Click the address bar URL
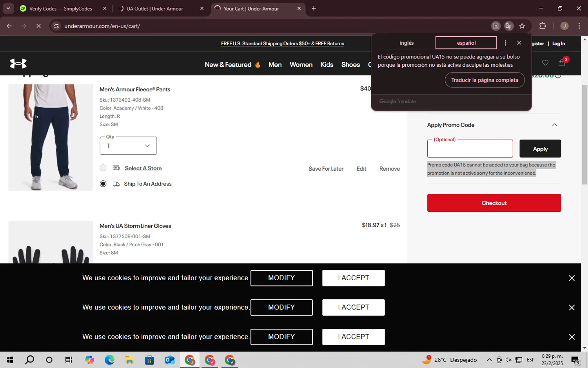Screen dimensions: 588x368 pyautogui.click(x=102, y=26)
